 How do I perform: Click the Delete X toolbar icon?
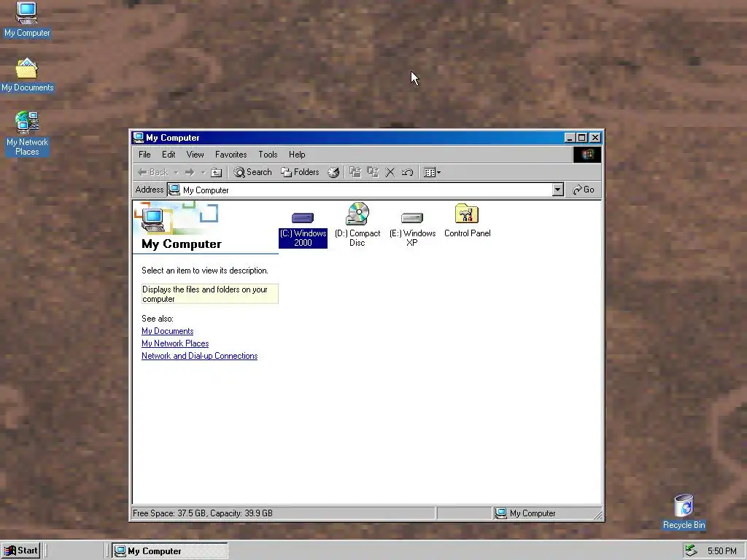coord(390,172)
